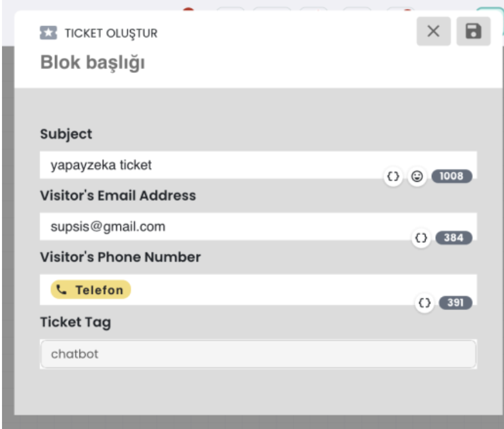Insert variable into Phone Number field
This screenshot has height=429, width=504.
click(x=424, y=303)
